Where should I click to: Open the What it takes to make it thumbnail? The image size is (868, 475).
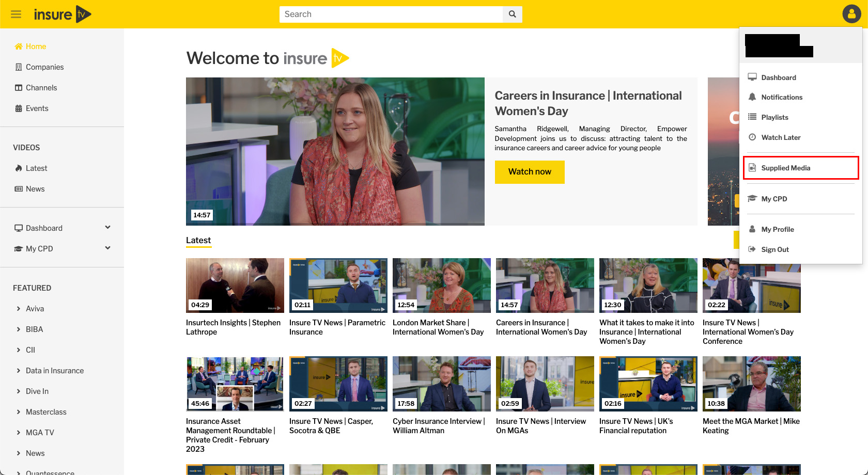[648, 286]
